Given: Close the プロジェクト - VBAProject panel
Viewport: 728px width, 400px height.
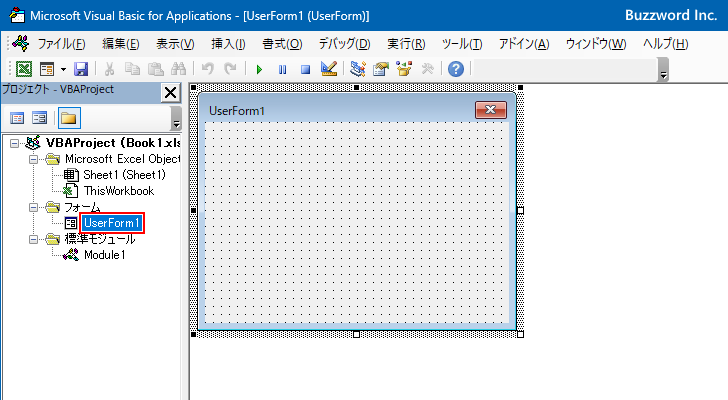Looking at the screenshot, I should click(x=170, y=92).
